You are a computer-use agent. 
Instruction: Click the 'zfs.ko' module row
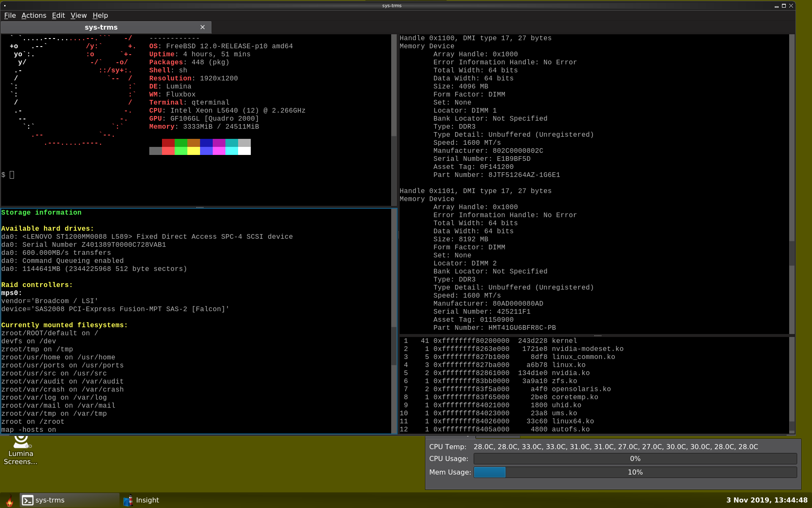coord(488,381)
